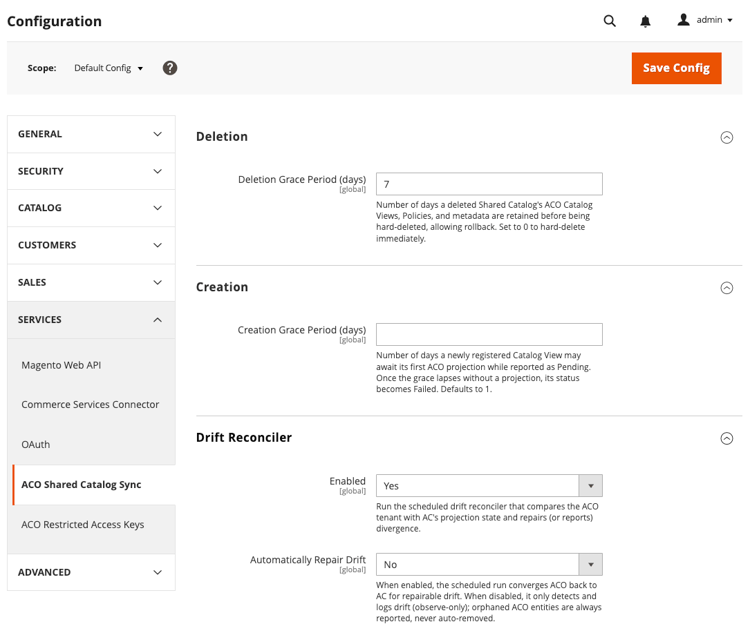750x633 pixels.
Task: Click the Creation Grace Period (days) label
Action: pos(302,330)
